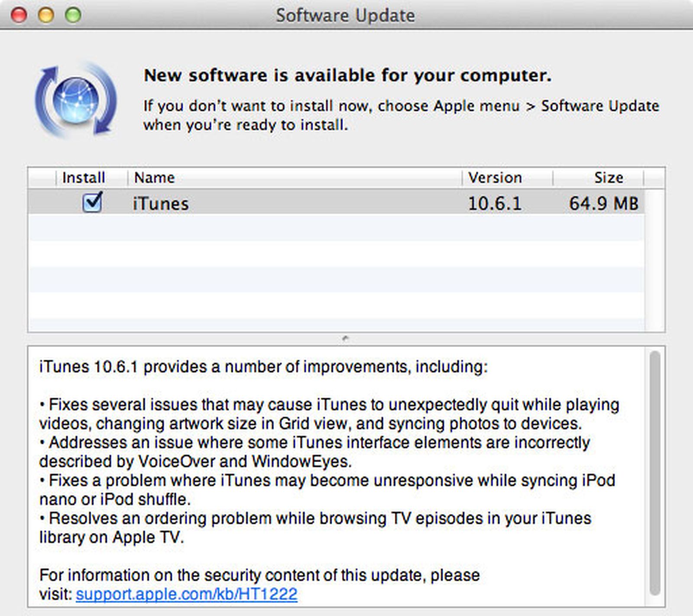Click the empty header area right of Size
Image resolution: width=693 pixels, height=616 pixels.
pyautogui.click(x=654, y=178)
